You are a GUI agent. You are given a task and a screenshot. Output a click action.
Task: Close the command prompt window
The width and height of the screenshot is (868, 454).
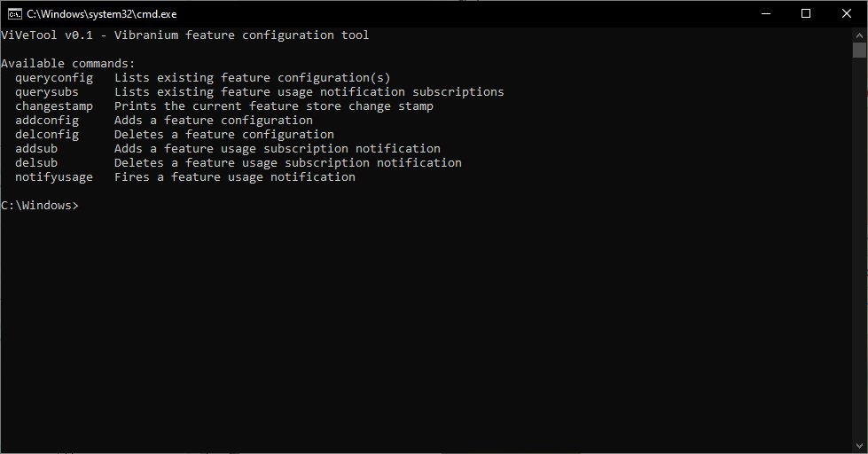pyautogui.click(x=847, y=14)
